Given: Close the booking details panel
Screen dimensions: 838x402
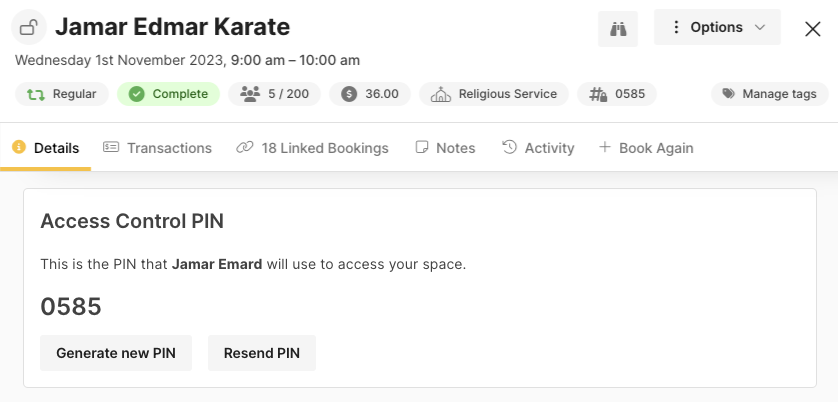Looking at the screenshot, I should [813, 28].
